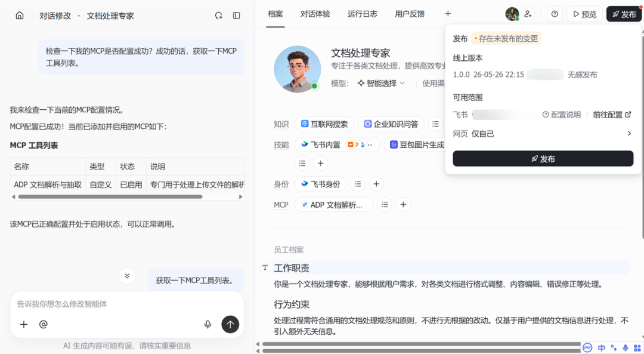Add identity with plus in 身份 row

click(x=376, y=184)
